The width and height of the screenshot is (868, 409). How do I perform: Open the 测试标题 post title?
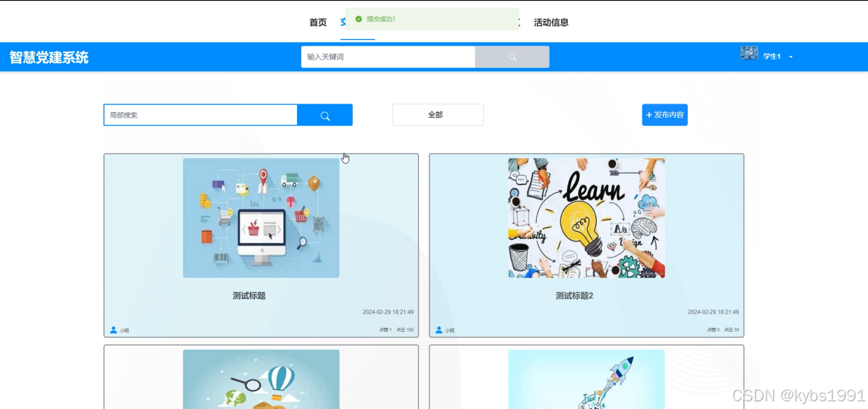click(x=249, y=296)
